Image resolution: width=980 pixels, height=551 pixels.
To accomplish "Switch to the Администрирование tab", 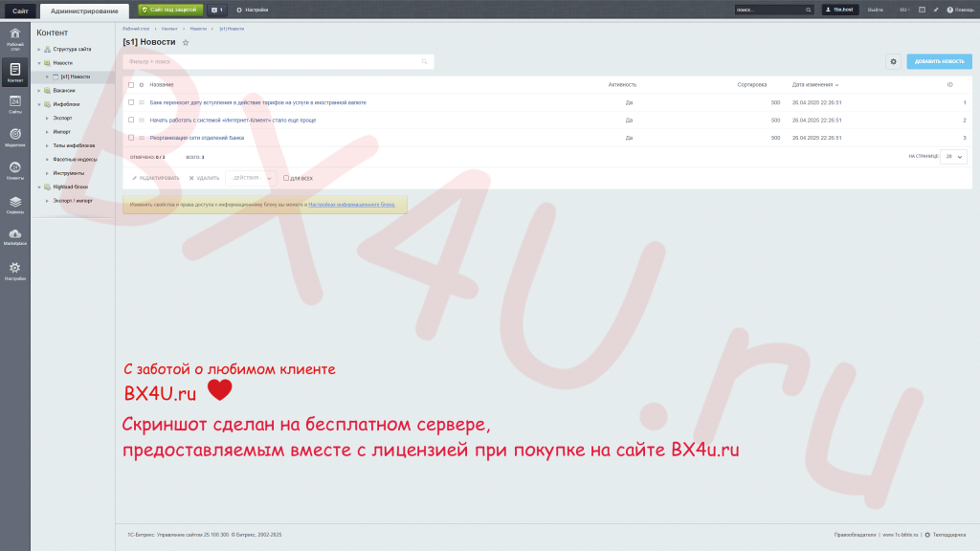I will point(84,11).
